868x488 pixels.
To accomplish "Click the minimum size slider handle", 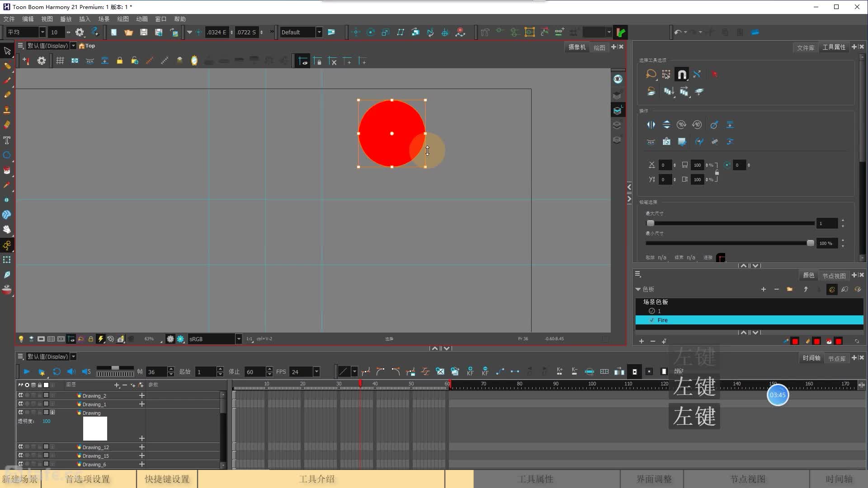I will click(810, 243).
